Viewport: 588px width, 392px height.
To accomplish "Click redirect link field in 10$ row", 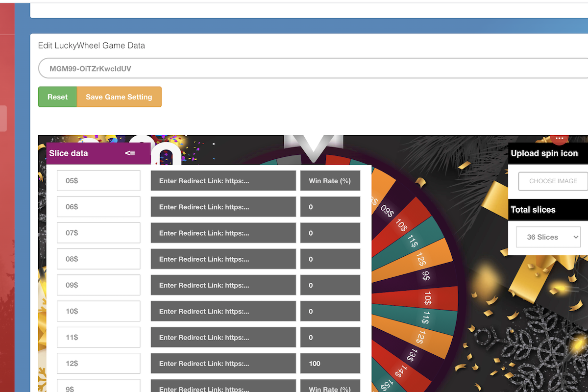I will 223,311.
